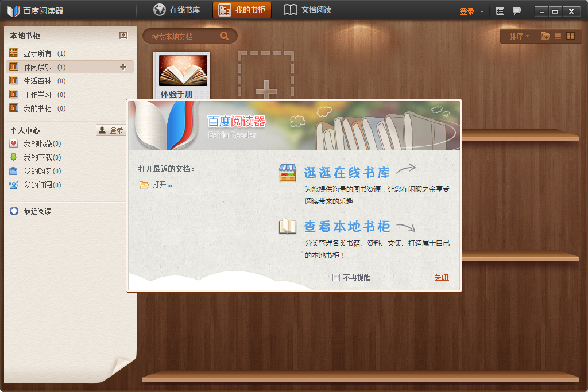Click the 查看本地书柜 heading link
The image size is (588, 392).
pos(347,226)
